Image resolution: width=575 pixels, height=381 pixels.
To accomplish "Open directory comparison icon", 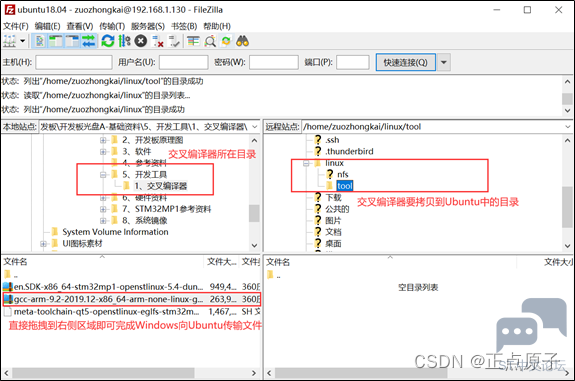I will pyautogui.click(x=210, y=41).
